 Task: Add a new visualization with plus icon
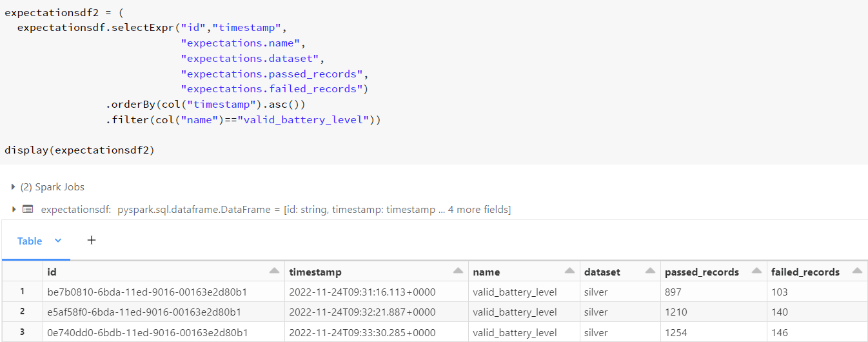92,240
